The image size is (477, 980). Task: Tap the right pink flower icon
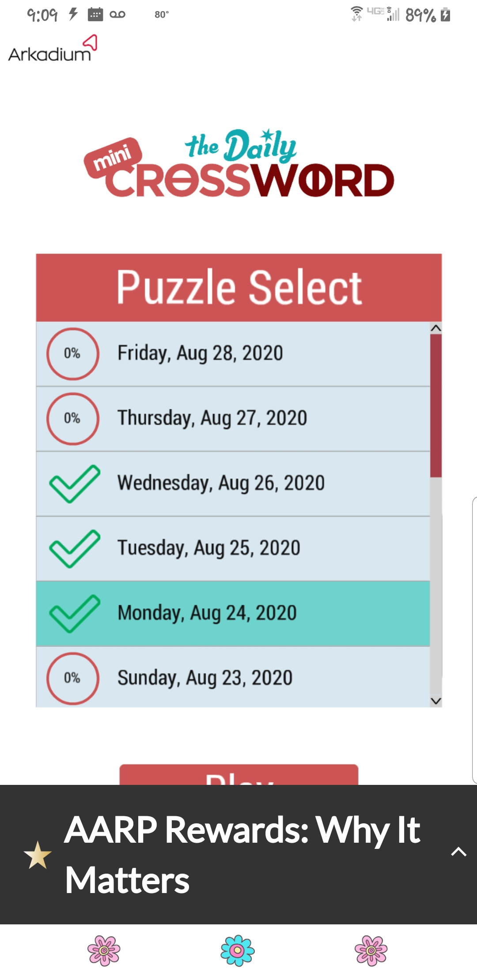tap(371, 950)
